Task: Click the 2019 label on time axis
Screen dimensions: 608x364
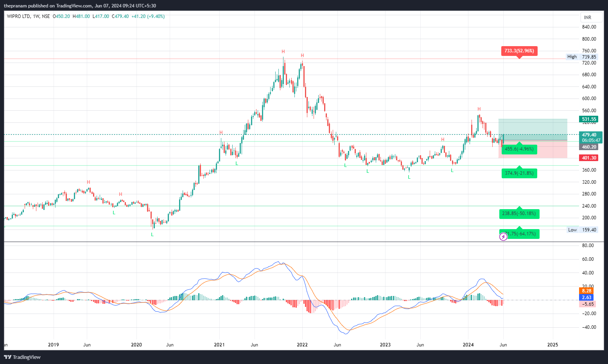Action: pos(54,345)
